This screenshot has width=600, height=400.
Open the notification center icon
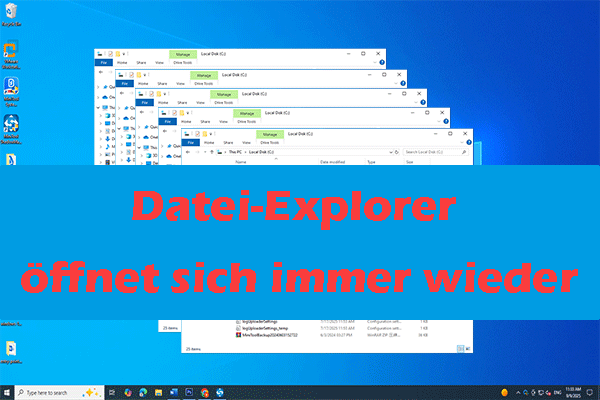pos(590,392)
